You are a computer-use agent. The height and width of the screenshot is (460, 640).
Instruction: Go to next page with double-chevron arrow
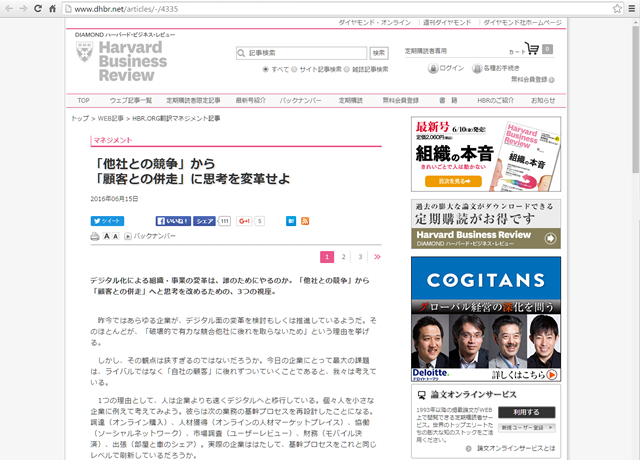click(377, 257)
